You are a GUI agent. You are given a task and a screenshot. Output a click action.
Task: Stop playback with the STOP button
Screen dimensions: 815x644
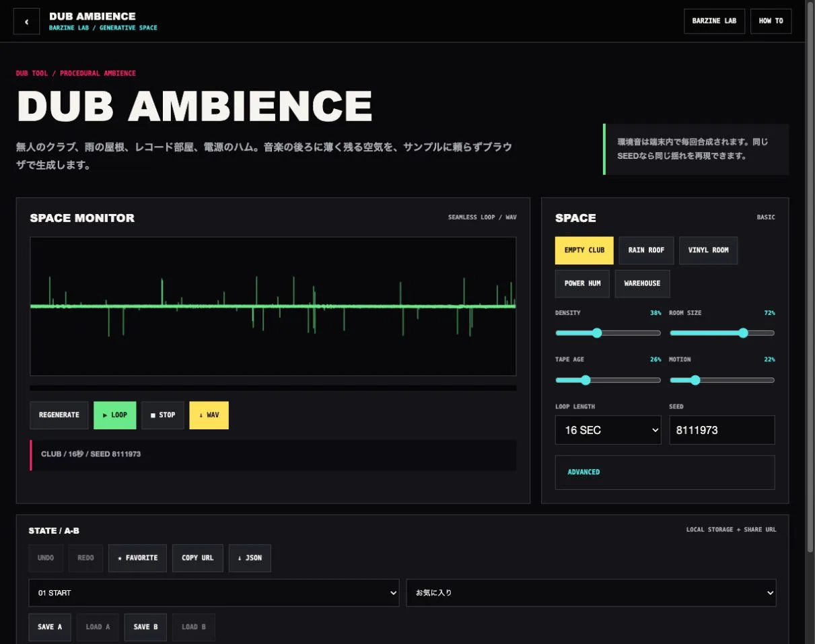(x=163, y=415)
